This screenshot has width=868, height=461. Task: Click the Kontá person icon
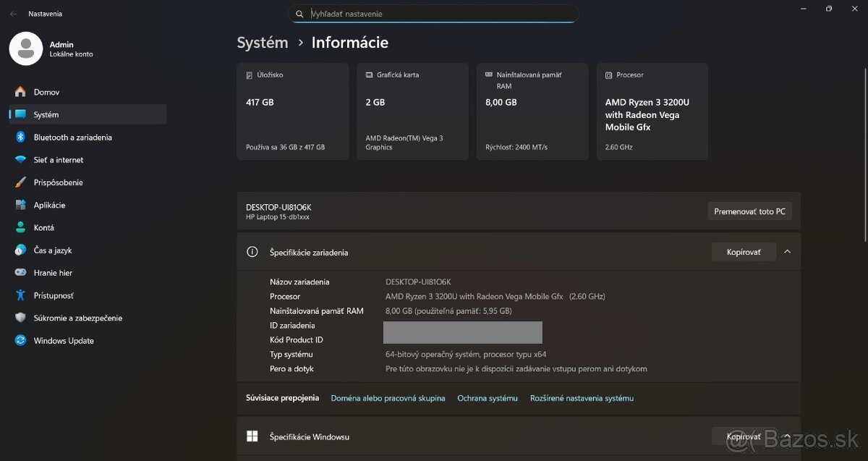pos(20,227)
